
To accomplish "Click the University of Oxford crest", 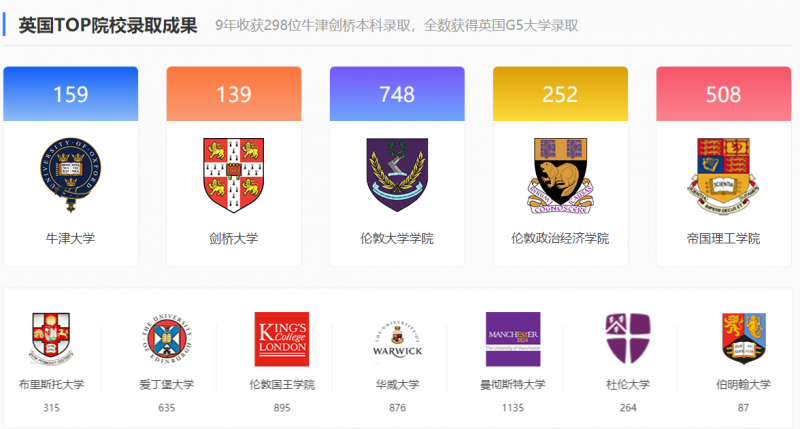I will 70,174.
